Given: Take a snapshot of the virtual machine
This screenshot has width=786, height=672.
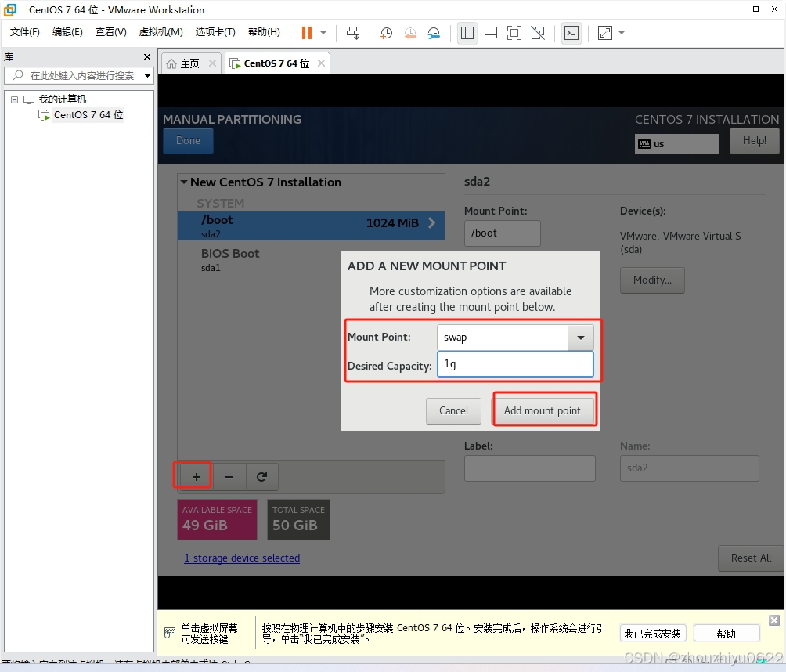Looking at the screenshot, I should coord(386,33).
